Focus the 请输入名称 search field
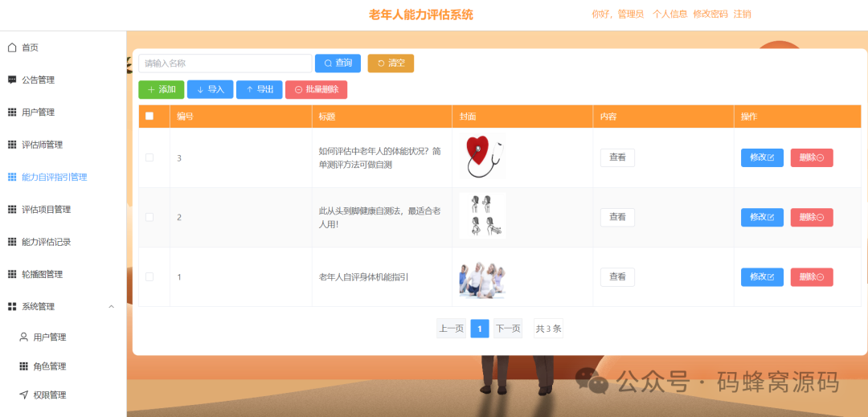 (225, 63)
